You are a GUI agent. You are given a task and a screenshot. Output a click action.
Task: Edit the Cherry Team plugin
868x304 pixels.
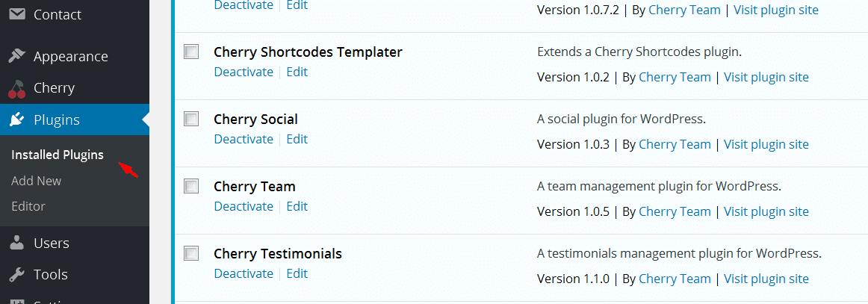297,206
